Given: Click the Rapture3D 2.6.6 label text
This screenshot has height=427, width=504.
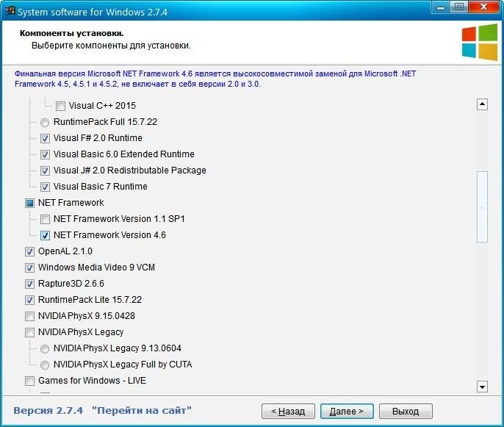Looking at the screenshot, I should (71, 283).
